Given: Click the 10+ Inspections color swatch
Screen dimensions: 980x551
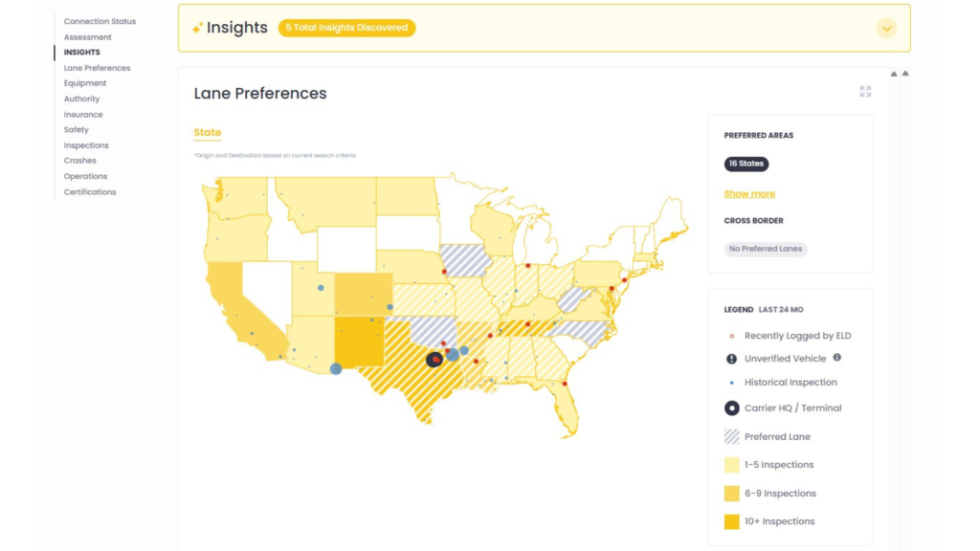Looking at the screenshot, I should point(731,521).
